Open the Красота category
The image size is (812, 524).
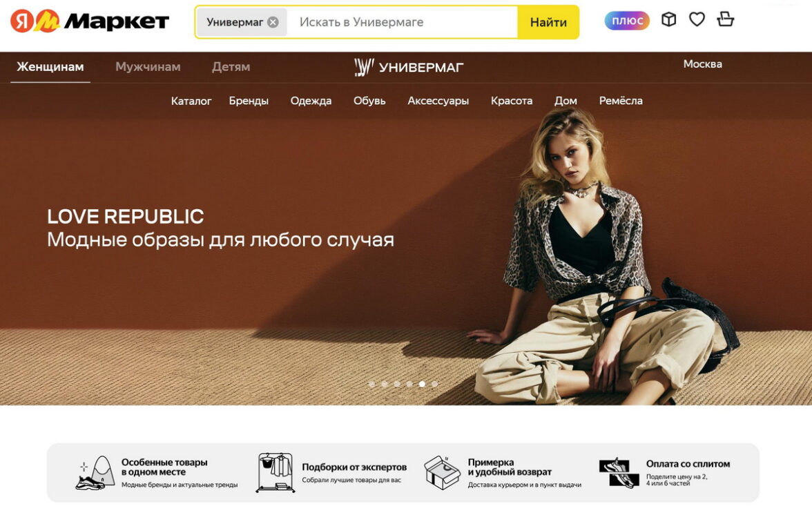pyautogui.click(x=512, y=101)
